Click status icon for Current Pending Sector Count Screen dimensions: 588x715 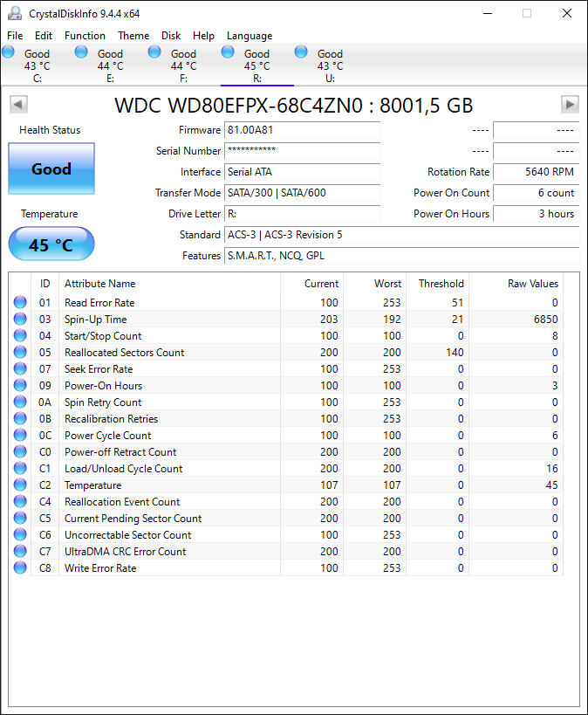coord(20,518)
